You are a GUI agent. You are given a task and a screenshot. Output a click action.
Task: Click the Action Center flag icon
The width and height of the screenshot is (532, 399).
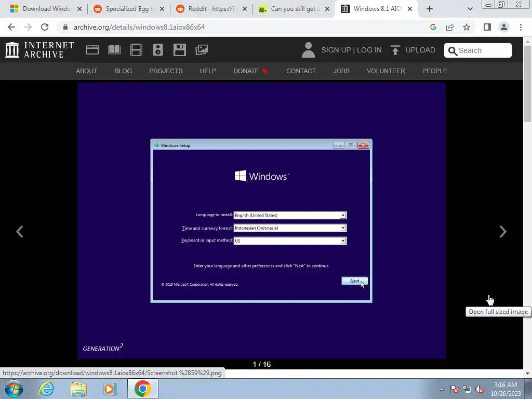[x=455, y=389]
